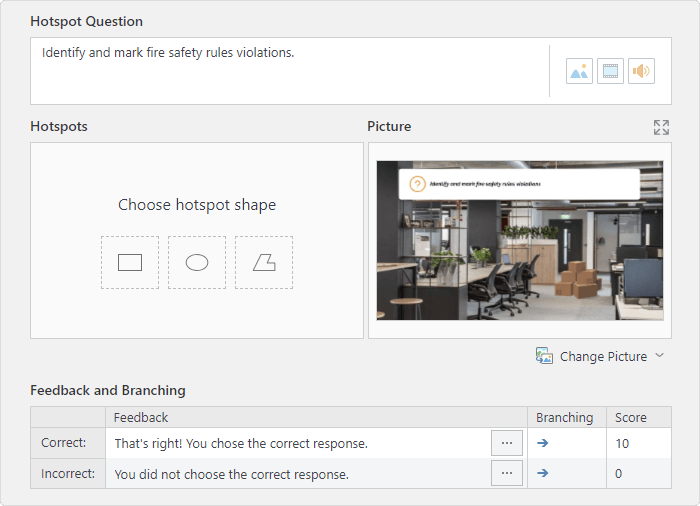Screen dimensions: 700x506
Task: Click the Change Picture icon
Action: [x=544, y=356]
